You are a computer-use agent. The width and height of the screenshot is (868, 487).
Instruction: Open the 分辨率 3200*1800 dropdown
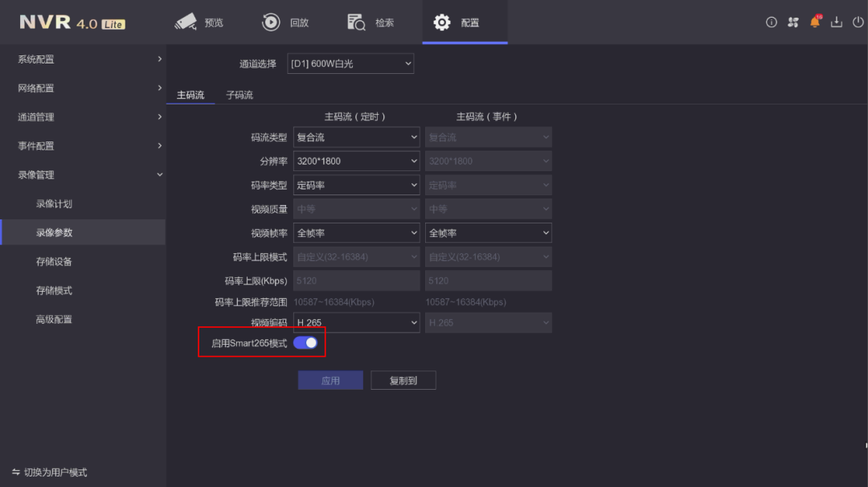click(x=356, y=161)
